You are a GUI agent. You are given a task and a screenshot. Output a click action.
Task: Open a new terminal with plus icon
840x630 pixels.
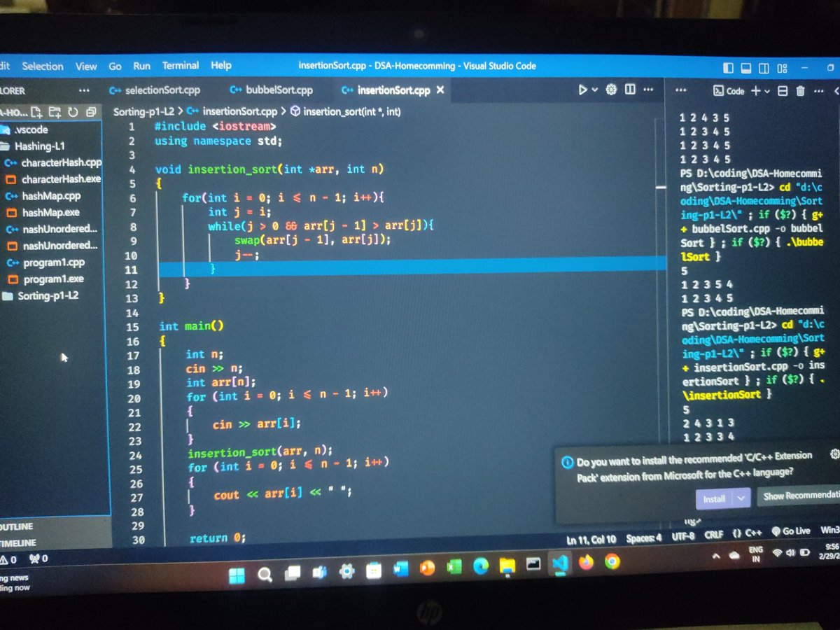(756, 91)
